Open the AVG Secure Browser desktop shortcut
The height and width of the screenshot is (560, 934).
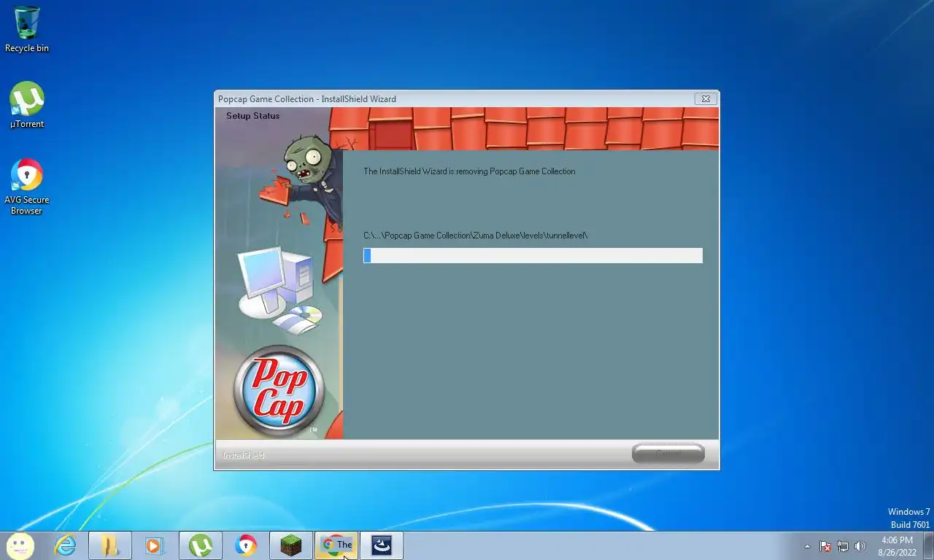(x=27, y=187)
